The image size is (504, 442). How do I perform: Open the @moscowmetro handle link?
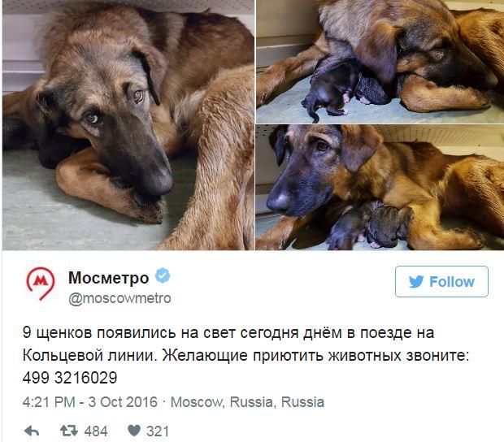click(x=119, y=298)
